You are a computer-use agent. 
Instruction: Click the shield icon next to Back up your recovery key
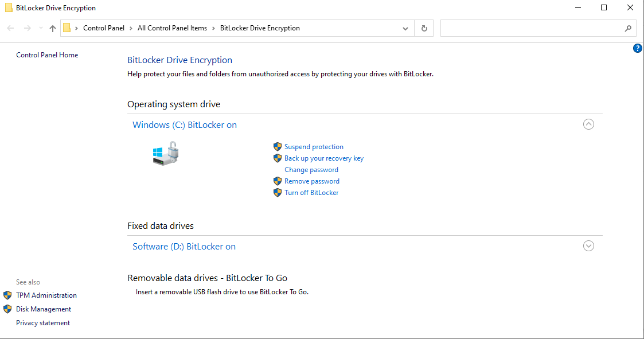pyautogui.click(x=278, y=158)
